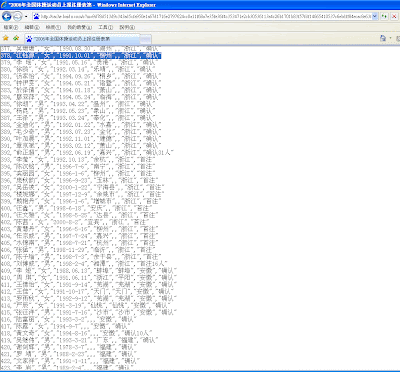
Task: Click the Forward navigation arrow button
Action: (x=17, y=16)
